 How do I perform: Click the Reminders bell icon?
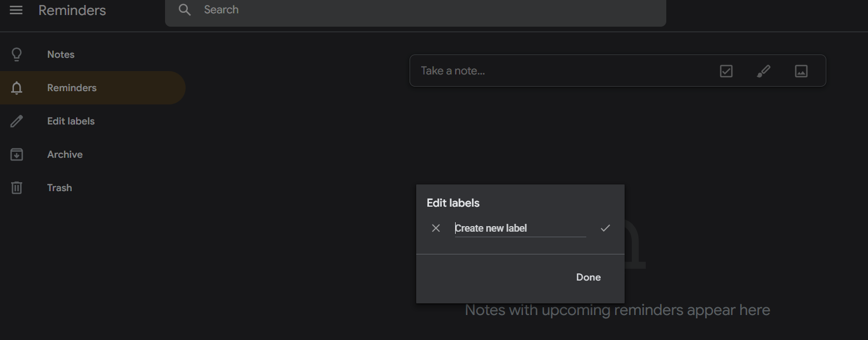17,88
